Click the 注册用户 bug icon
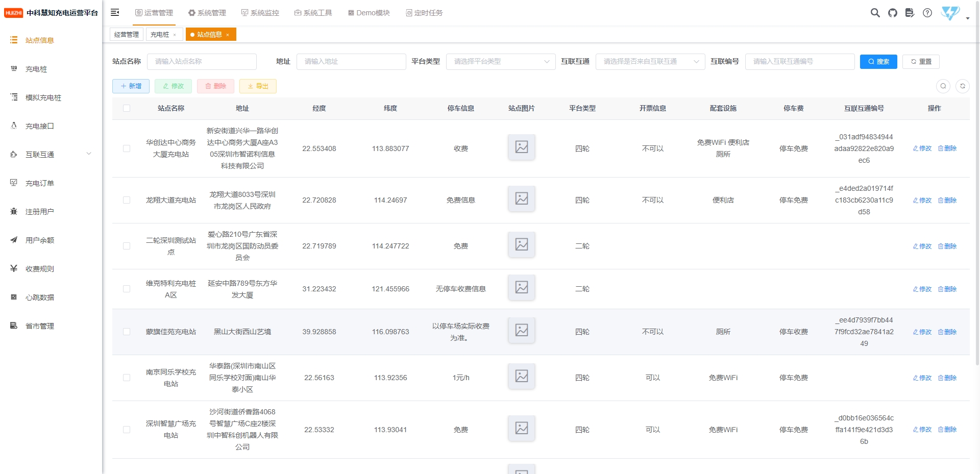The width and height of the screenshot is (980, 474). pos(14,211)
